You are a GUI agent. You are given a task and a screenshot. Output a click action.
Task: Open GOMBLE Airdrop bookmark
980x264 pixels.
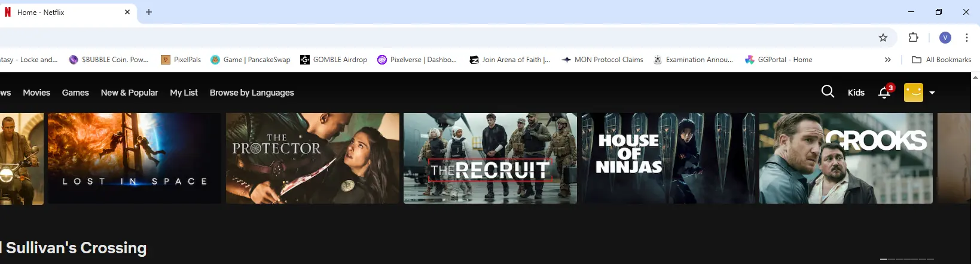[334, 60]
